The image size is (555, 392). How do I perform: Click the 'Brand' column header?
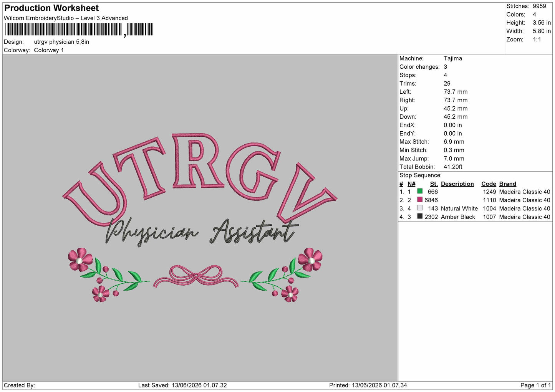[508, 184]
